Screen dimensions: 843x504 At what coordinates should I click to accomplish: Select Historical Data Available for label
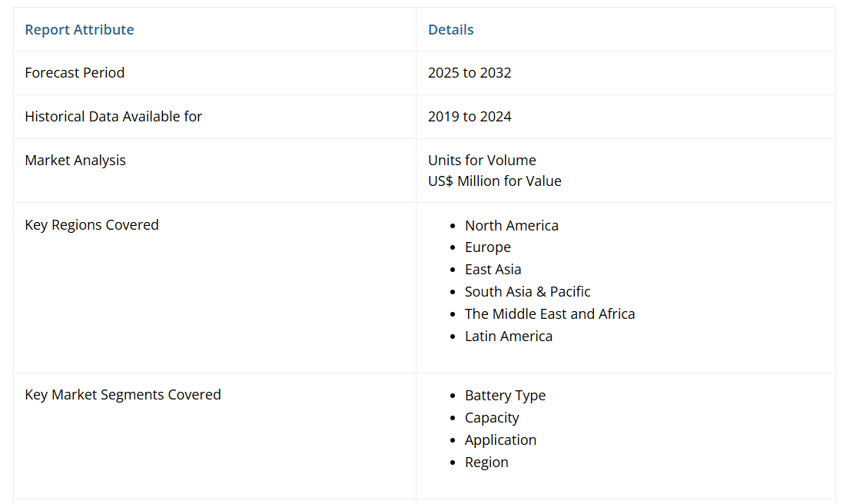tap(113, 117)
